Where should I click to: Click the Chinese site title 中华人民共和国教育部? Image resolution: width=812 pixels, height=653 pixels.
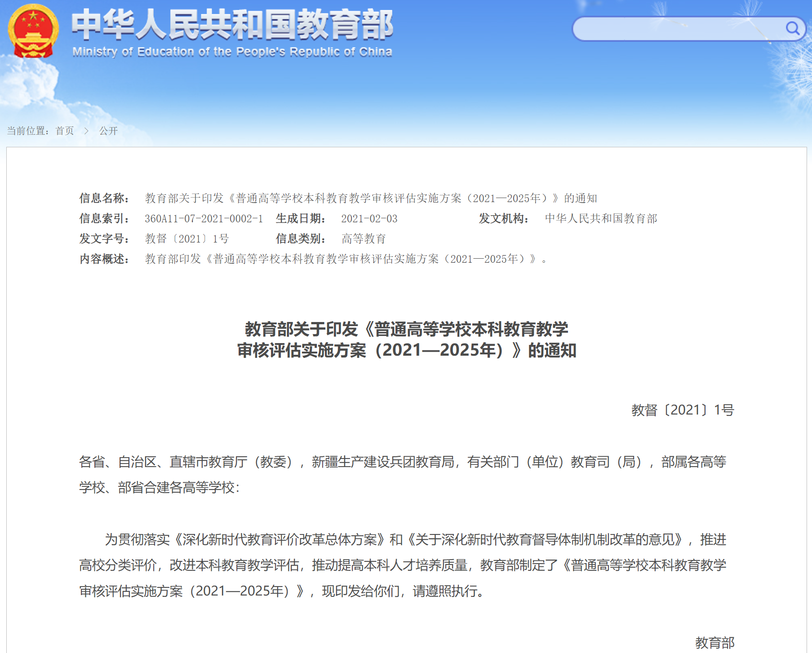coord(232,25)
